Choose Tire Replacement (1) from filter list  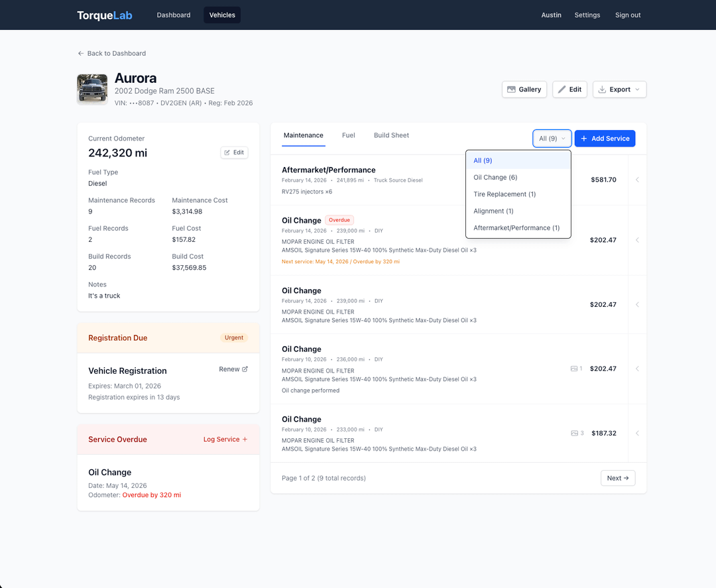click(505, 194)
